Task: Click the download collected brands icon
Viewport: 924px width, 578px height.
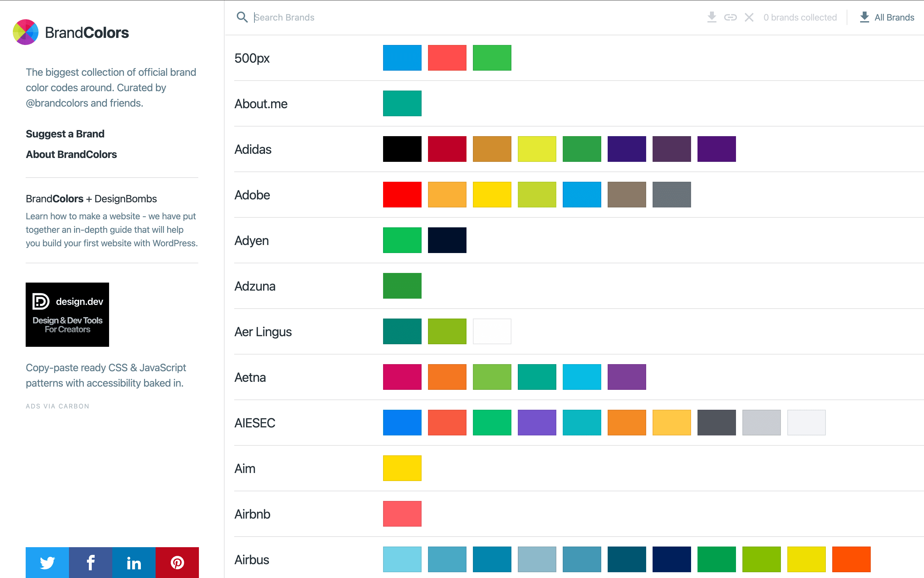Action: 712,17
